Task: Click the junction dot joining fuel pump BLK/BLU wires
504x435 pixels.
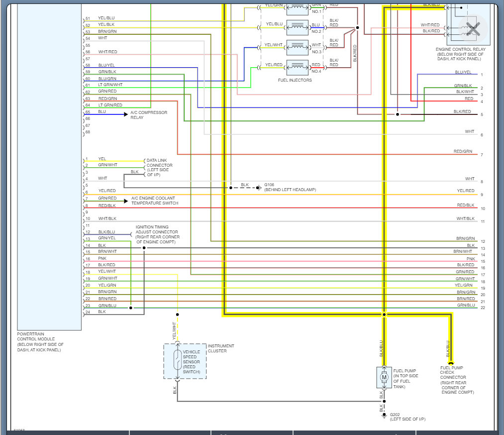Action: [384, 315]
